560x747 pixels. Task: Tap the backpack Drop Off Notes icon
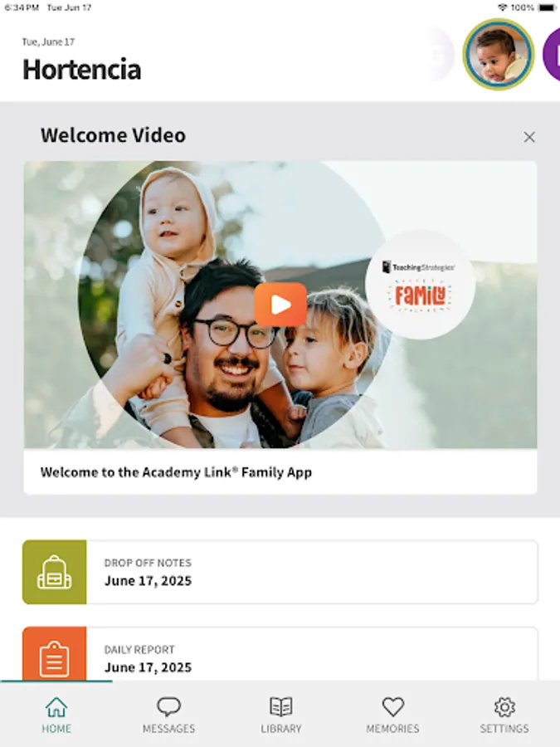tap(54, 572)
